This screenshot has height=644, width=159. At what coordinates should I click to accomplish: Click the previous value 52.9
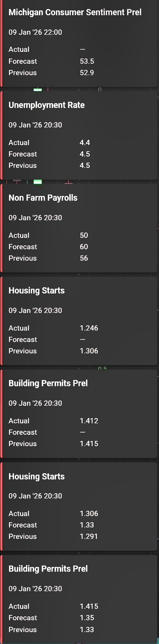pyautogui.click(x=87, y=73)
